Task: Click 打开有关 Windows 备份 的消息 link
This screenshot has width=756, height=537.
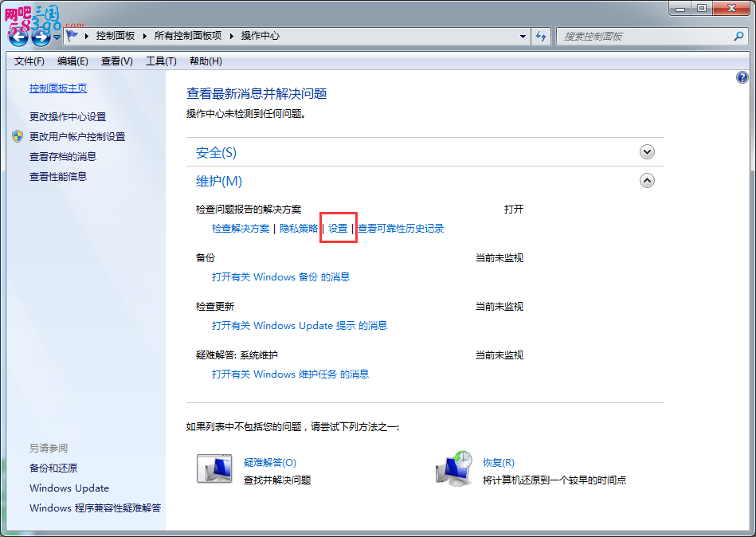Action: tap(281, 277)
